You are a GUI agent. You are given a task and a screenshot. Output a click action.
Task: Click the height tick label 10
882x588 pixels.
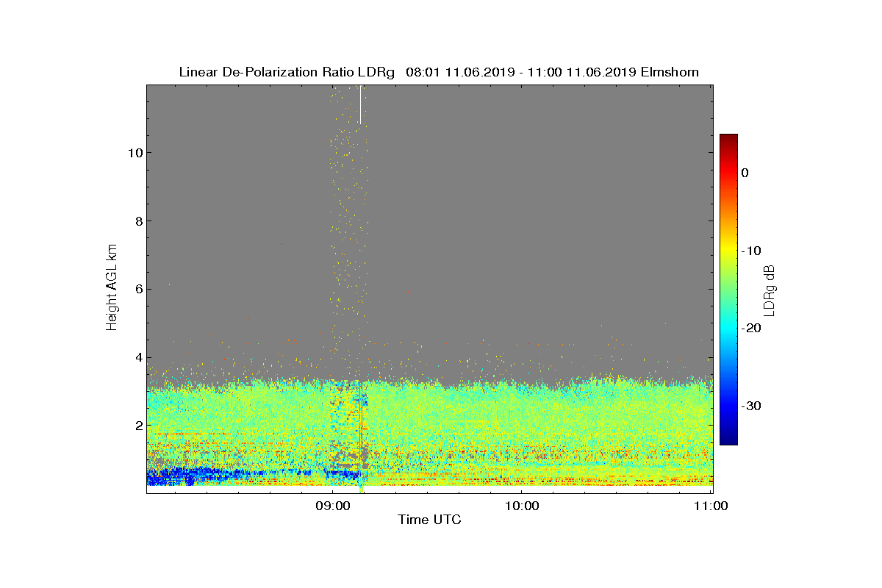pyautogui.click(x=135, y=153)
